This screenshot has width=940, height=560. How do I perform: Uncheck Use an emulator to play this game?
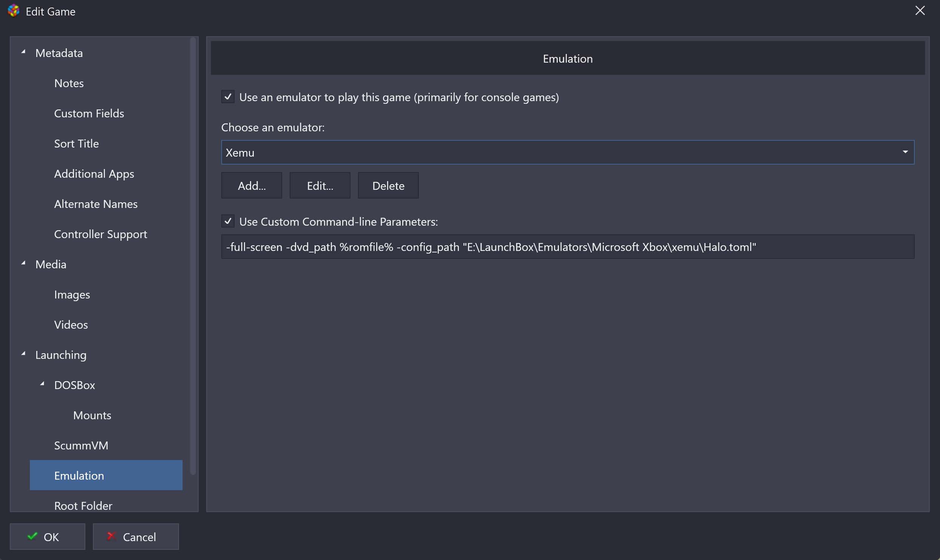tap(228, 97)
